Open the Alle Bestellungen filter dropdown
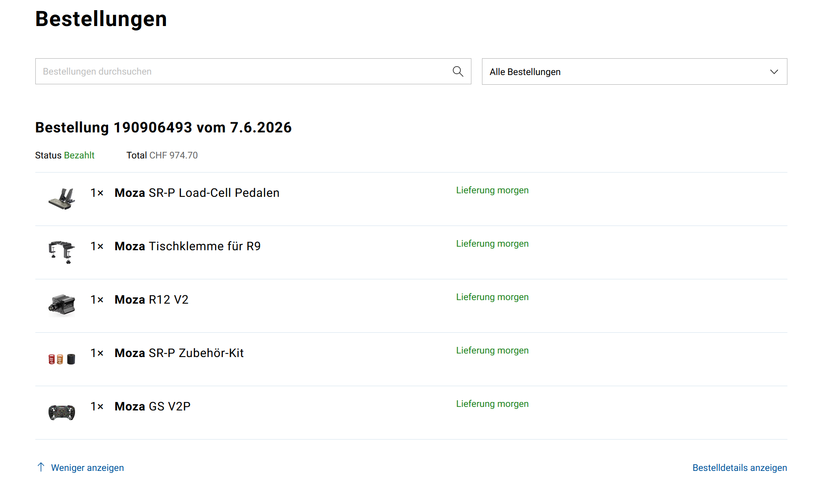This screenshot has height=504, width=817. (x=634, y=71)
